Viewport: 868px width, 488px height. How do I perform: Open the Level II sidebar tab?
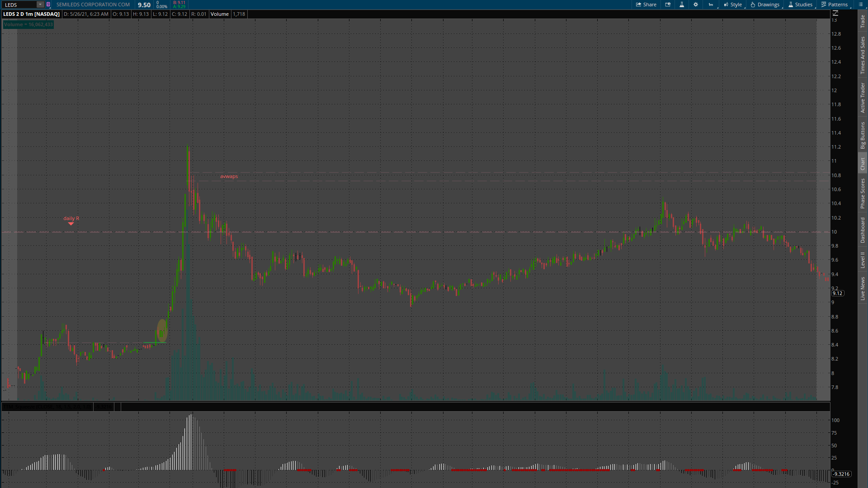pos(863,260)
